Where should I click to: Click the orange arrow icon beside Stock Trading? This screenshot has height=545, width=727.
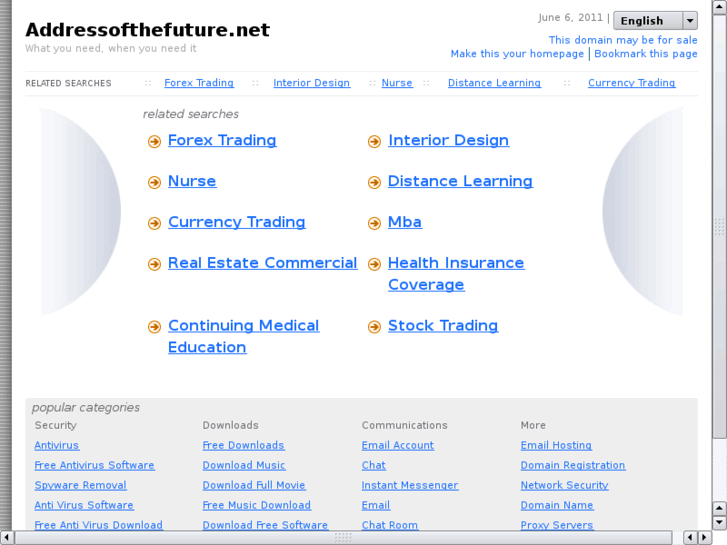point(374,327)
